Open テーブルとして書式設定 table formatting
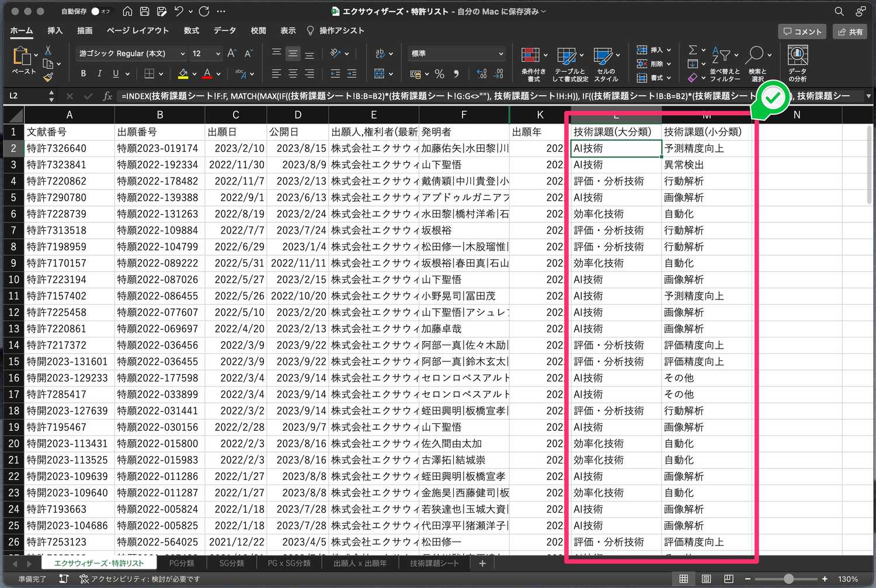The width and height of the screenshot is (876, 588). pyautogui.click(x=570, y=64)
